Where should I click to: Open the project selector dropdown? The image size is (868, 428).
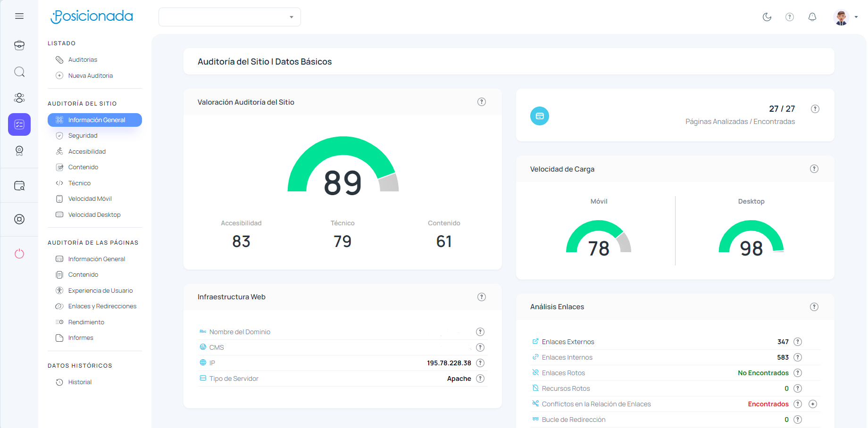(x=230, y=17)
